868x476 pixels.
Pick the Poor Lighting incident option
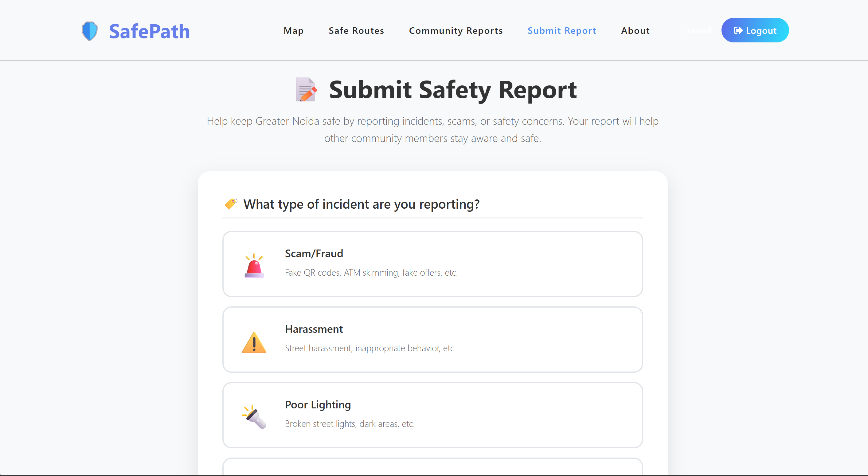click(x=432, y=415)
